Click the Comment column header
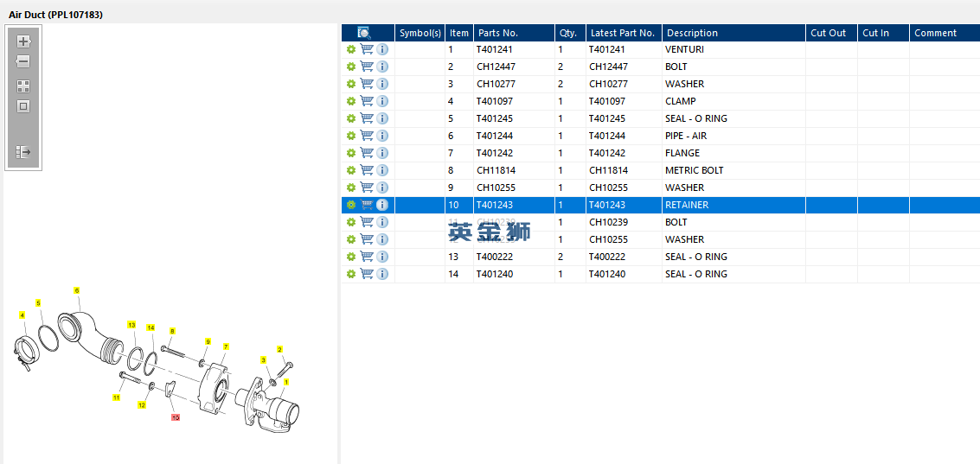This screenshot has width=980, height=464. pos(945,33)
